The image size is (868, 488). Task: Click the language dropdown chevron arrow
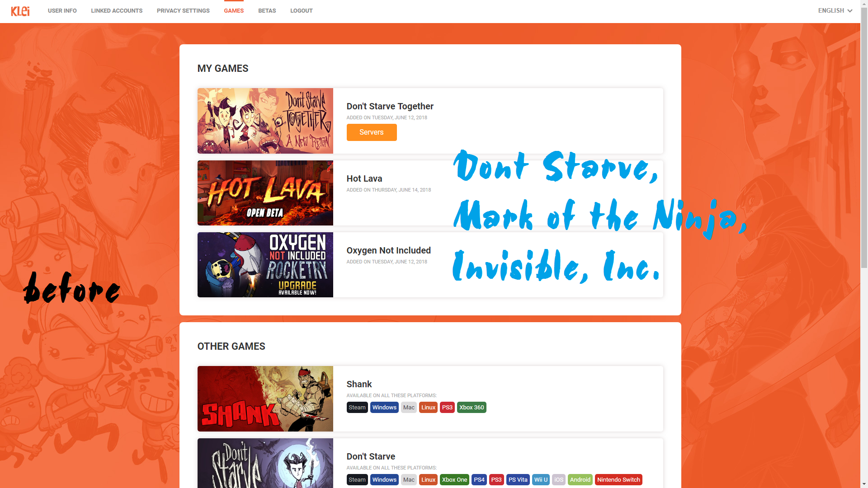[x=850, y=11]
